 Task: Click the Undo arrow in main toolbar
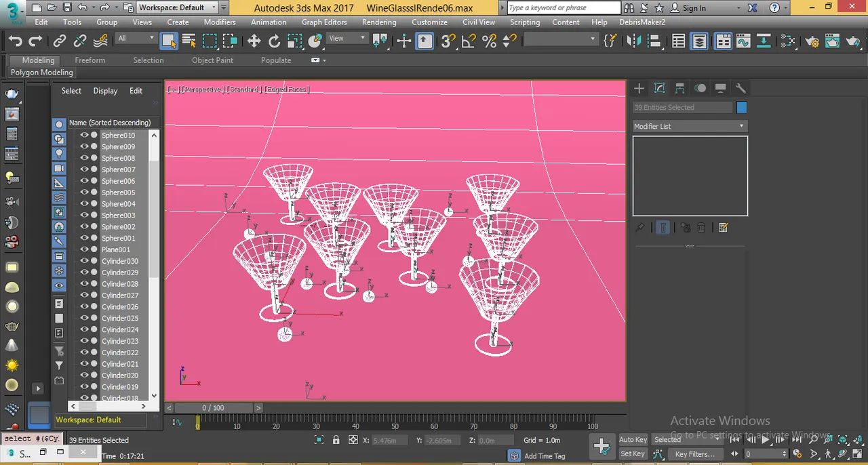pos(15,41)
